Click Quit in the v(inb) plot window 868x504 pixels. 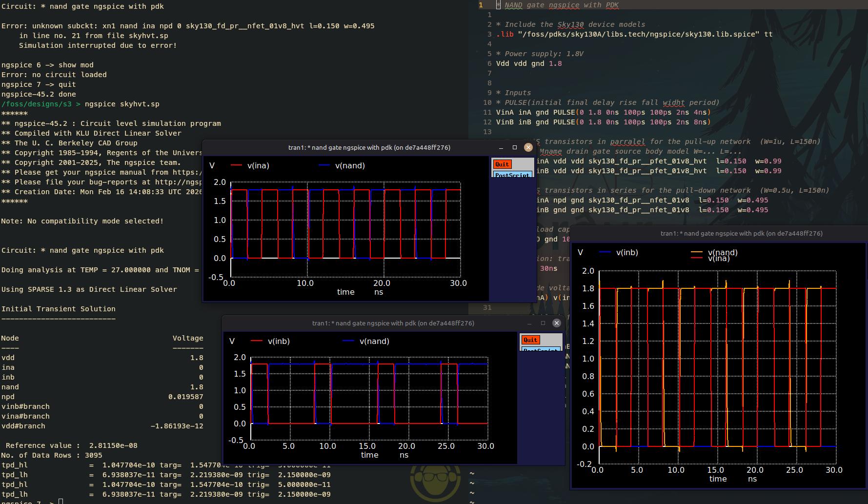click(x=530, y=340)
